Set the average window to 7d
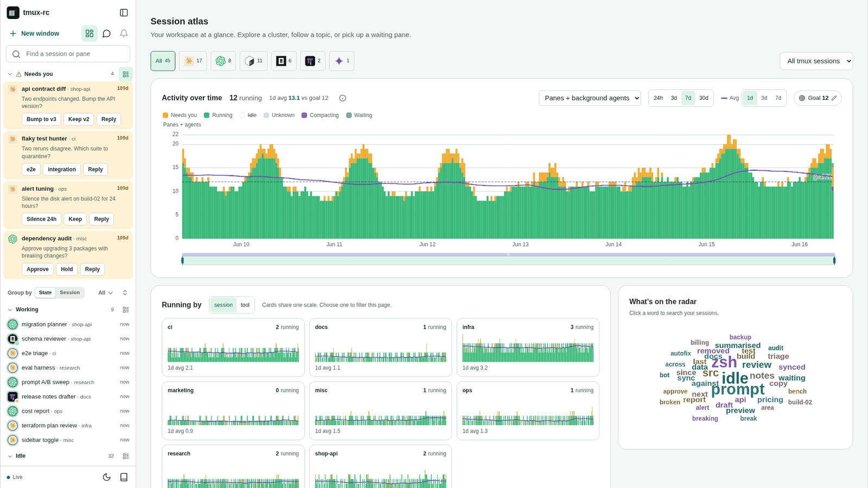The width and height of the screenshot is (868, 488). point(778,98)
